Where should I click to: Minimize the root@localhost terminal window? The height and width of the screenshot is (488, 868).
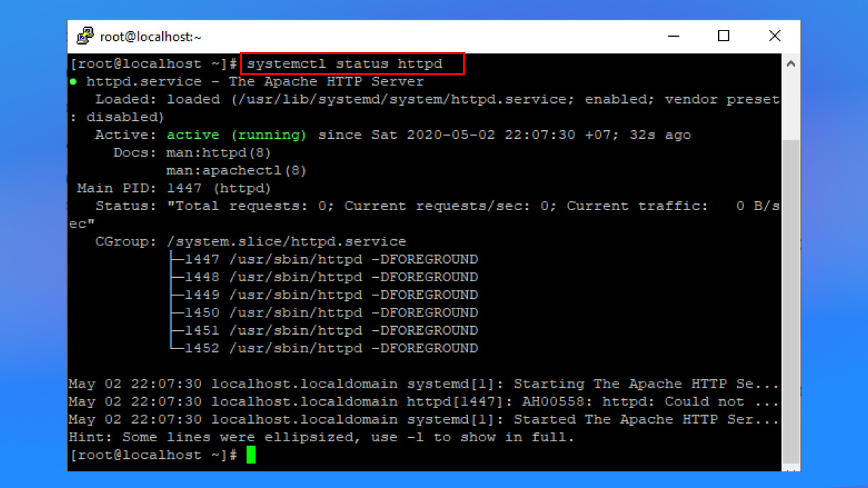click(673, 36)
